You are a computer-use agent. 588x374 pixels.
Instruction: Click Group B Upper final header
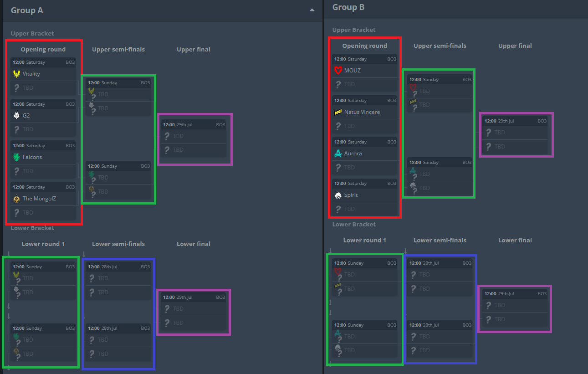click(515, 46)
